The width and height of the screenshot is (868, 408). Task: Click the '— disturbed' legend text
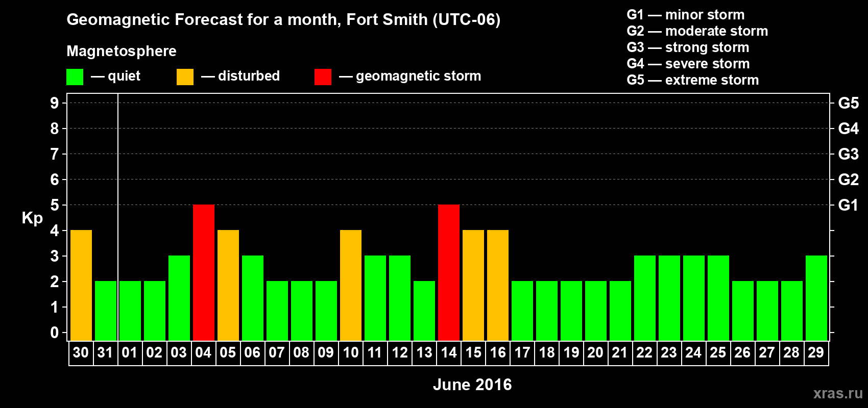[240, 76]
